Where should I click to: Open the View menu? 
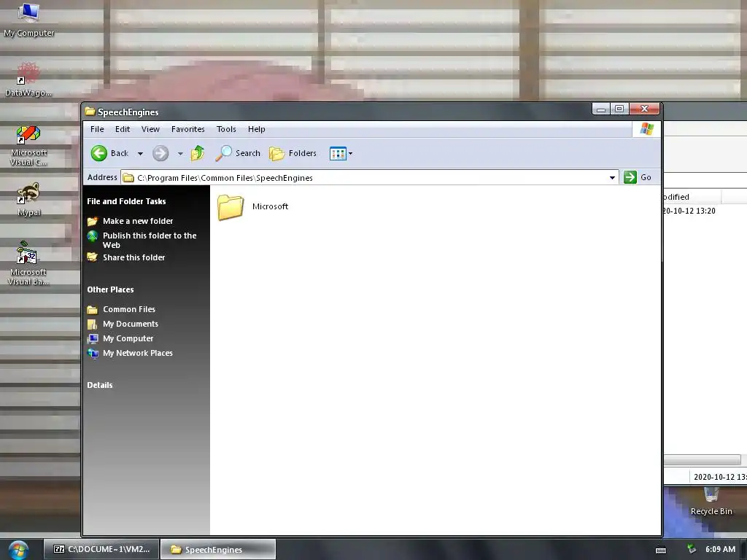tap(150, 129)
